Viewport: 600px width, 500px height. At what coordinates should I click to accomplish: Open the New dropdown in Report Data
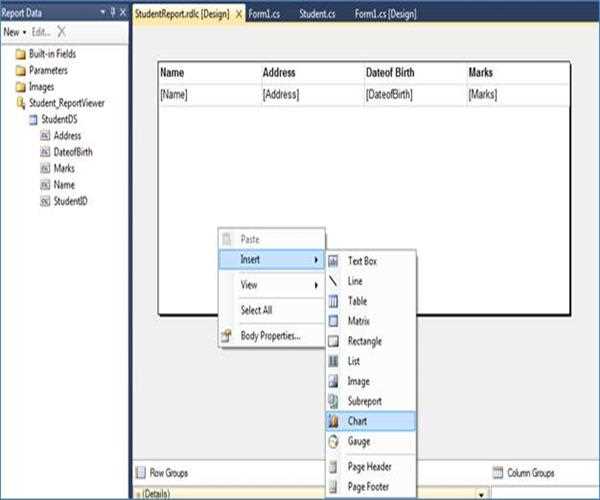coord(13,32)
